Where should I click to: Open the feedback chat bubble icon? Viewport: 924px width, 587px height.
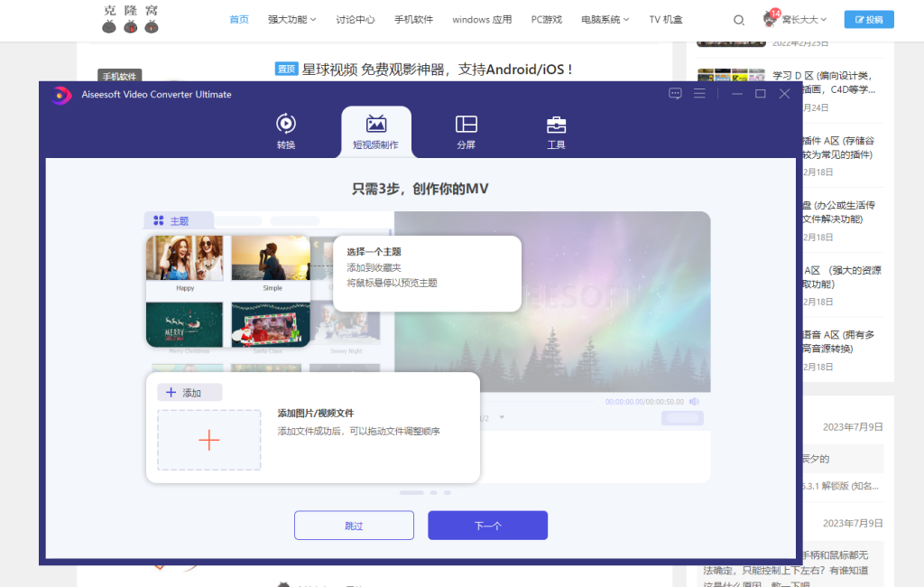(x=675, y=94)
